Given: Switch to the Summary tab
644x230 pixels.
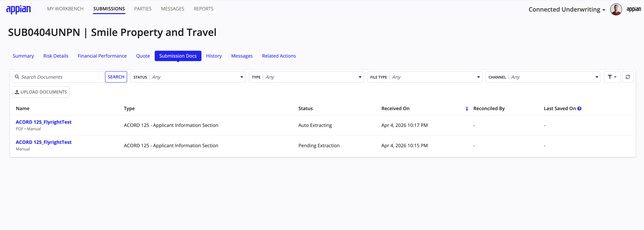Looking at the screenshot, I should [23, 56].
